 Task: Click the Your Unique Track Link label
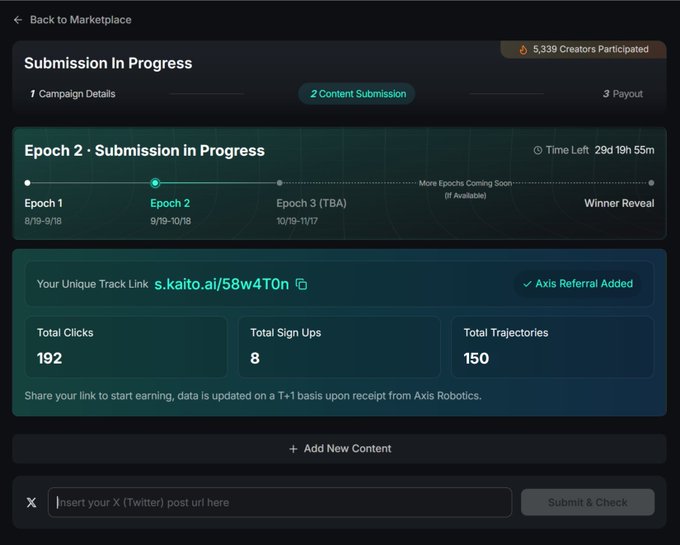click(92, 284)
